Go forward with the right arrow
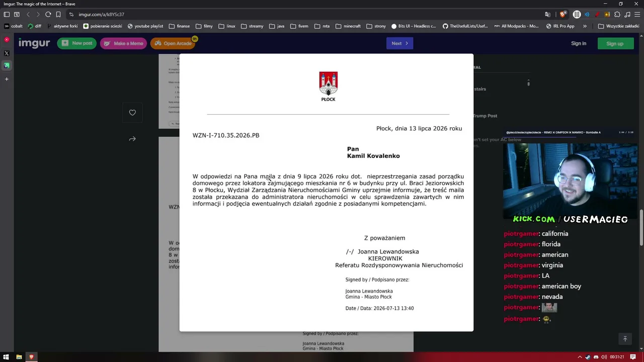Screen dimensions: 644x362 tap(38, 15)
